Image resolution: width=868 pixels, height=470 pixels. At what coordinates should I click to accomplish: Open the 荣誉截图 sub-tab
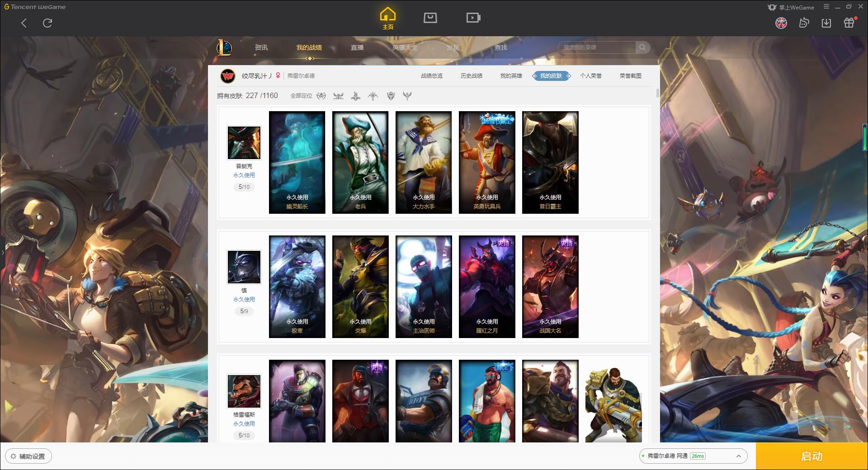(631, 76)
